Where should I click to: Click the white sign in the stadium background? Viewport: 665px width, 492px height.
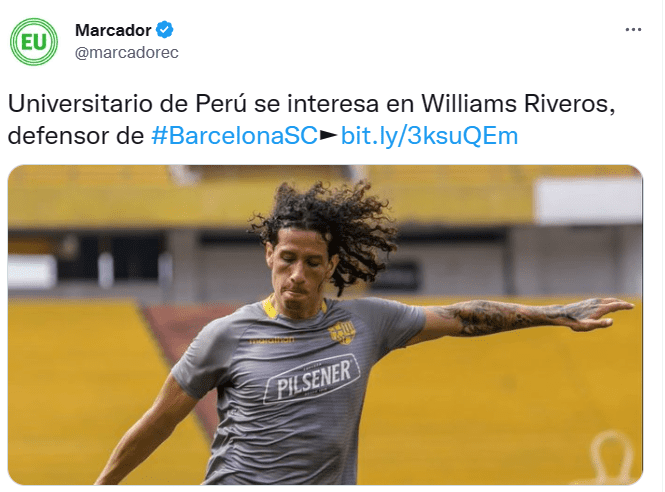tap(589, 200)
